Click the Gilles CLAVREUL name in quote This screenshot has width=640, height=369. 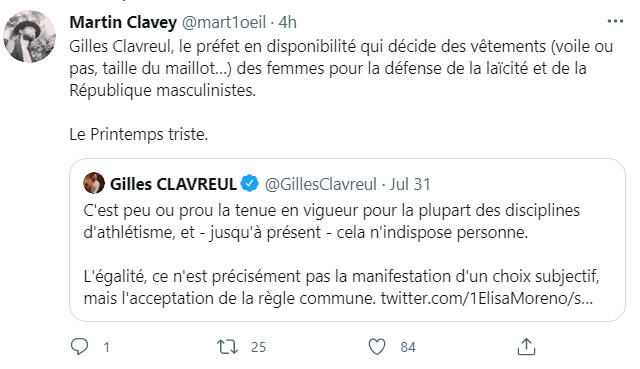click(x=173, y=184)
